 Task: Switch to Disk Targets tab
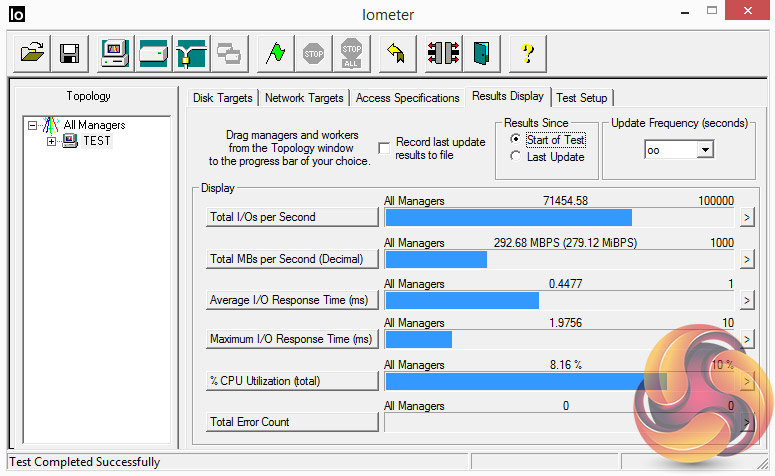222,98
